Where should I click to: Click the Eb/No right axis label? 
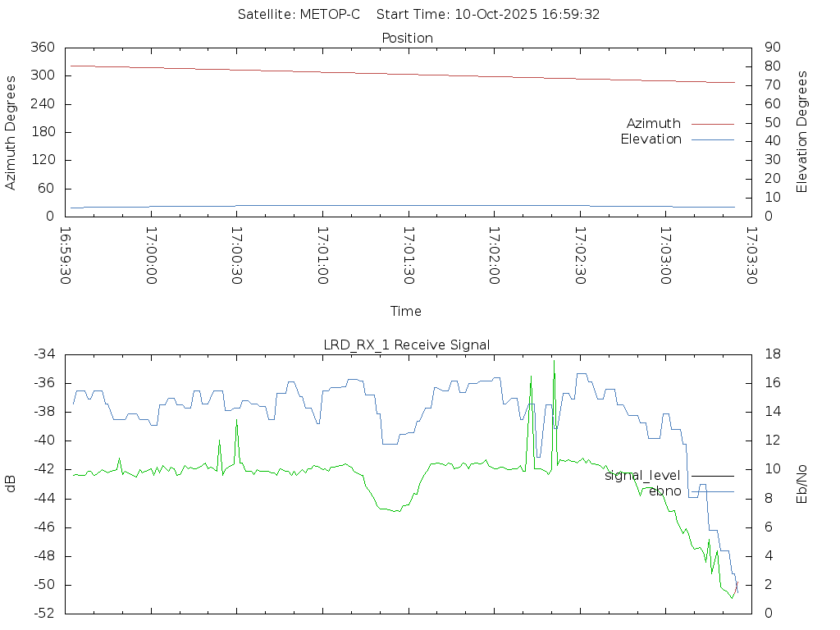pos(802,484)
